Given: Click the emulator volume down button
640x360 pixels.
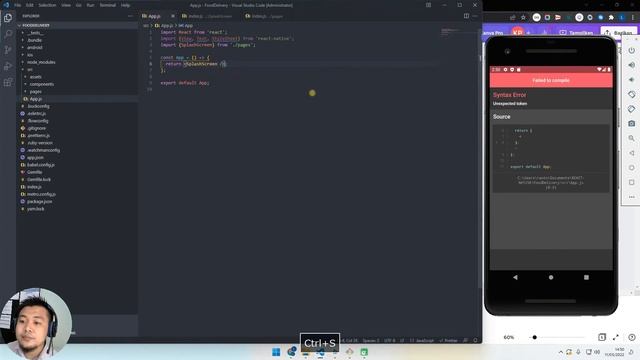Looking at the screenshot, I should [631, 80].
